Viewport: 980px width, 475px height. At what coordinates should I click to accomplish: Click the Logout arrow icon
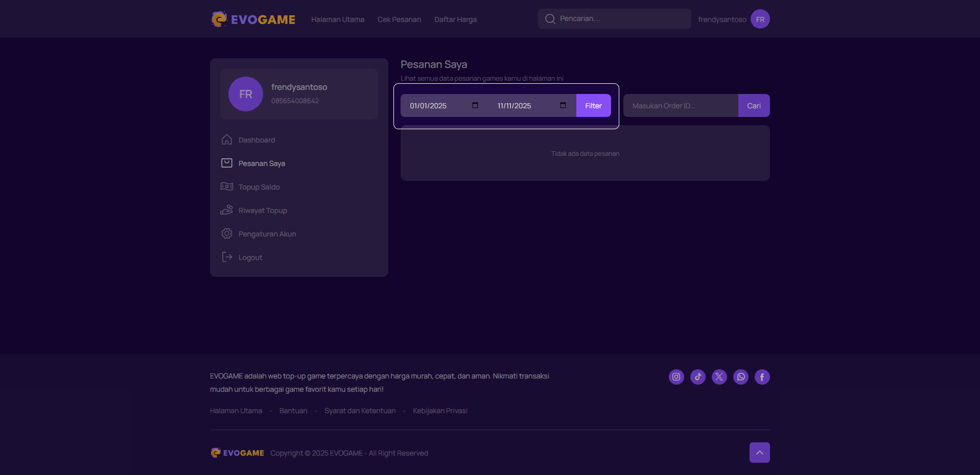227,257
